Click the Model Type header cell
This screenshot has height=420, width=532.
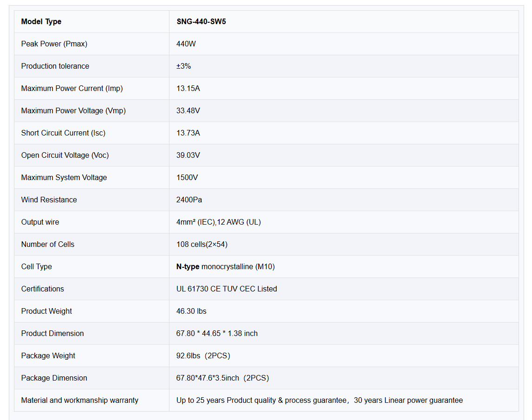pyautogui.click(x=41, y=21)
